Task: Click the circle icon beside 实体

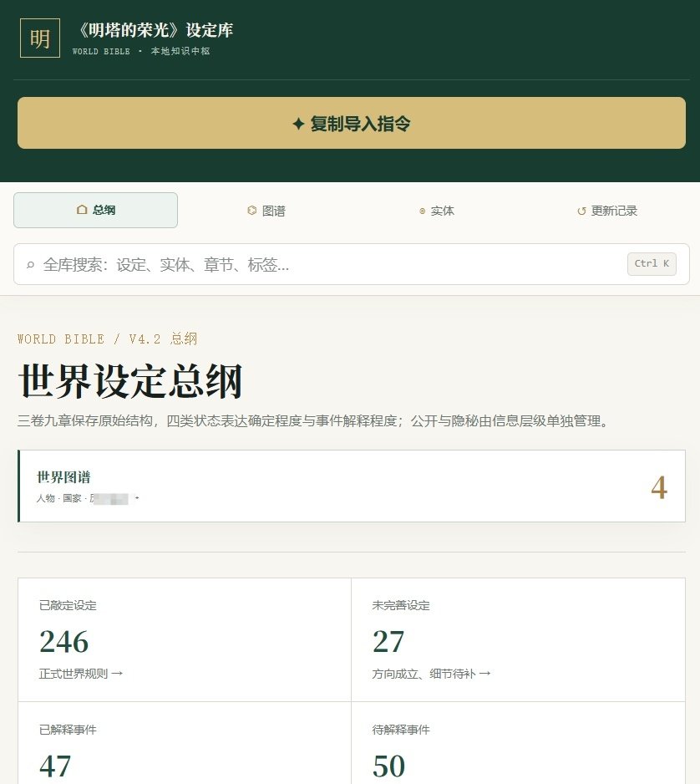Action: [422, 211]
